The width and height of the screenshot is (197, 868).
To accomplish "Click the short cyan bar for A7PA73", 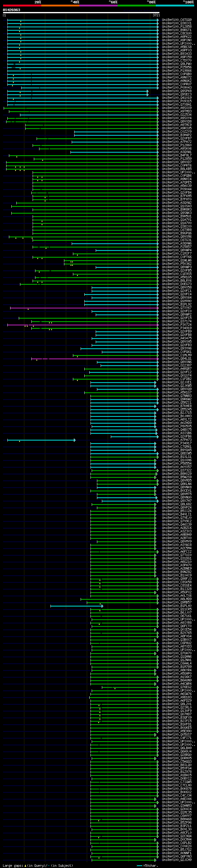I will (x=42, y=440).
